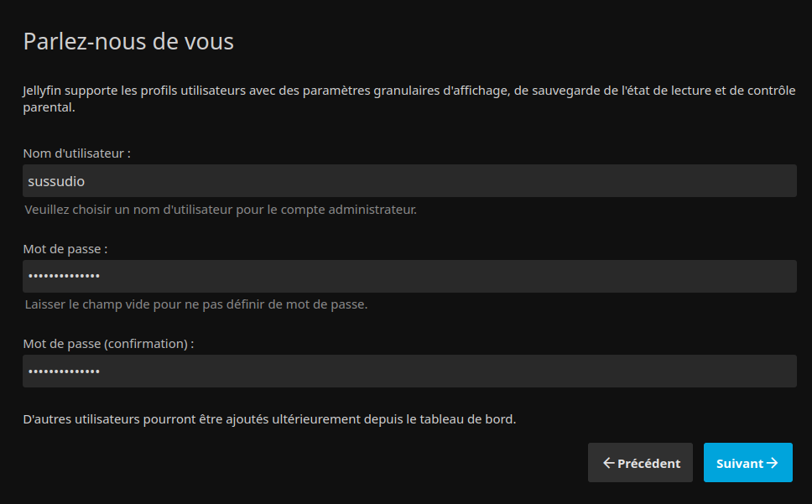Click the word "parental." ending the description
812x504 pixels.
click(x=49, y=107)
